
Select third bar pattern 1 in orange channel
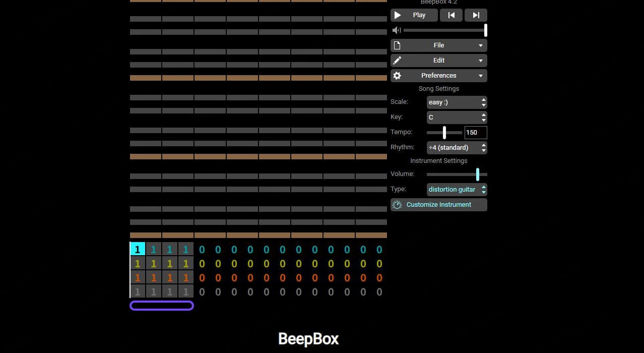point(170,277)
